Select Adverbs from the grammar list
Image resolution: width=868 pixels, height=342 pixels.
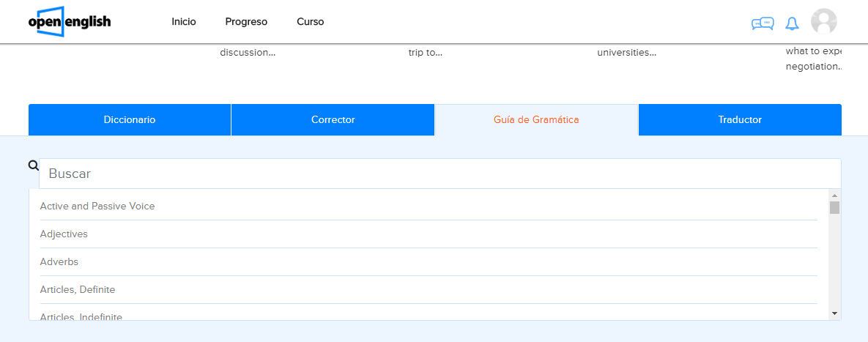[59, 262]
